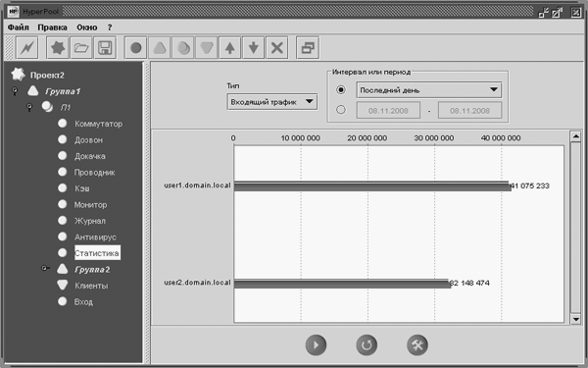
Task: Click the triangle group toolbar icon
Action: click(x=160, y=48)
